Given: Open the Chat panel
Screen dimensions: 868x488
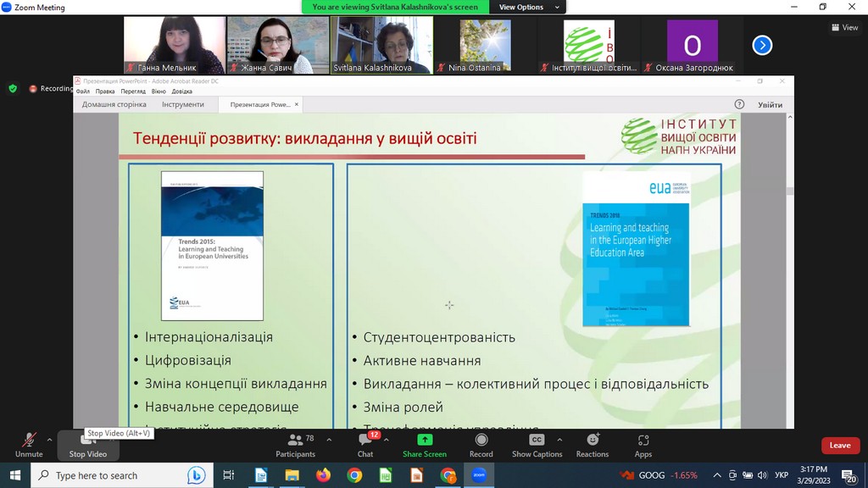Looking at the screenshot, I should (x=365, y=441).
